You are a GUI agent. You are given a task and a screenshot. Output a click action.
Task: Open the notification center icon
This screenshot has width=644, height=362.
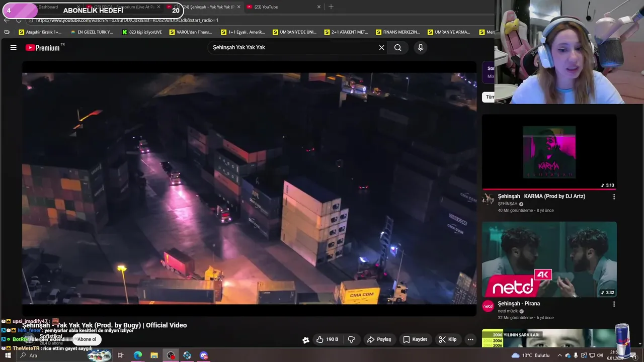tap(633, 355)
